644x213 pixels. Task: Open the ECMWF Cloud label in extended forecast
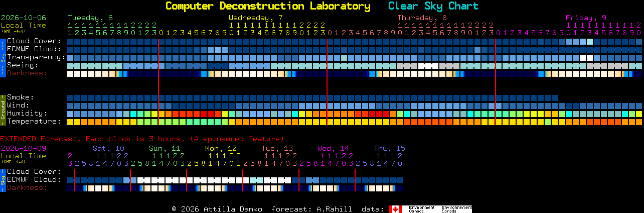[34, 180]
